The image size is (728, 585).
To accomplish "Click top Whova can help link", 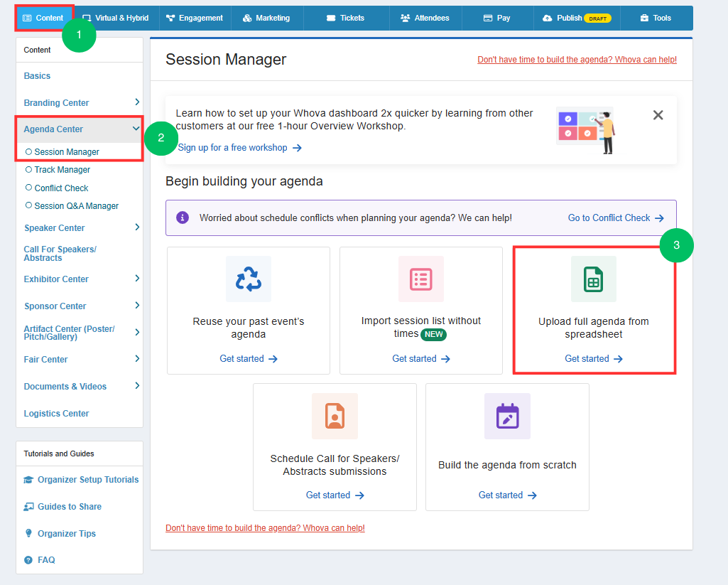I will (577, 60).
